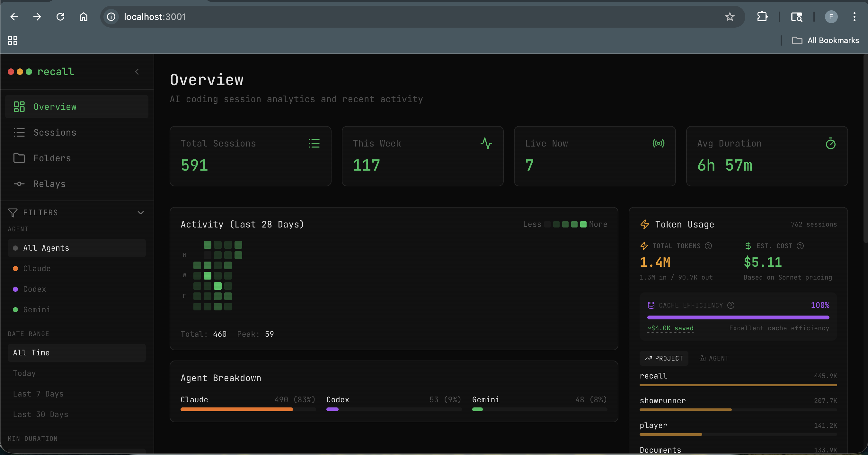This screenshot has height=455, width=868.
Task: Select Last 7 Days date range
Action: [38, 393]
